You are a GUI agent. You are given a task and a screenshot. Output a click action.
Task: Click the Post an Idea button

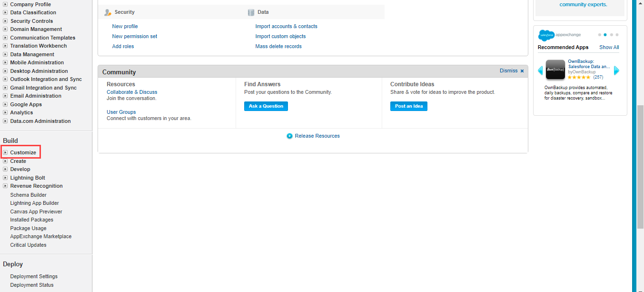point(409,106)
